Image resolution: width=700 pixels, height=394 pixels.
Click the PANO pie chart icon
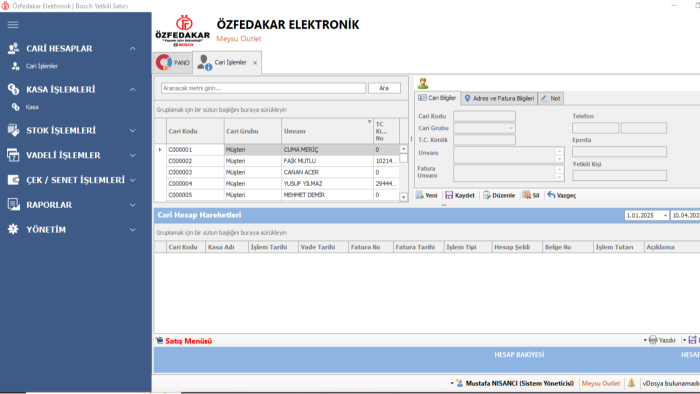tap(164, 62)
